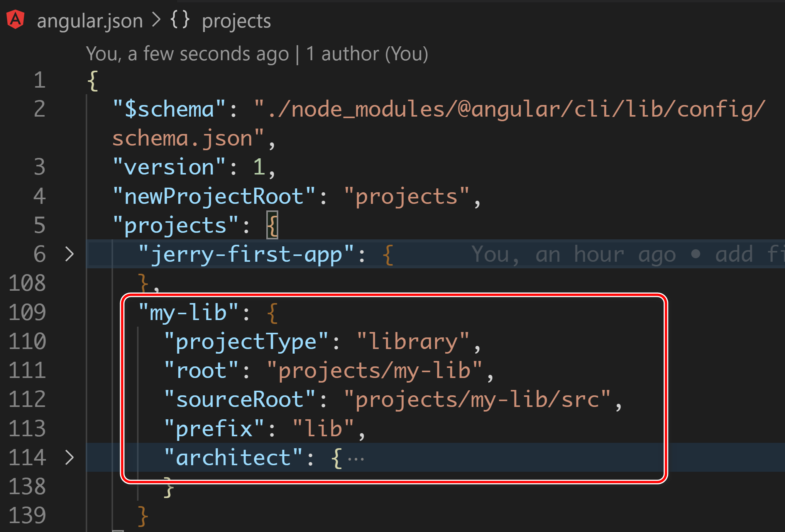Expand the folded jerry-first-app block
785x532 pixels.
(69, 254)
